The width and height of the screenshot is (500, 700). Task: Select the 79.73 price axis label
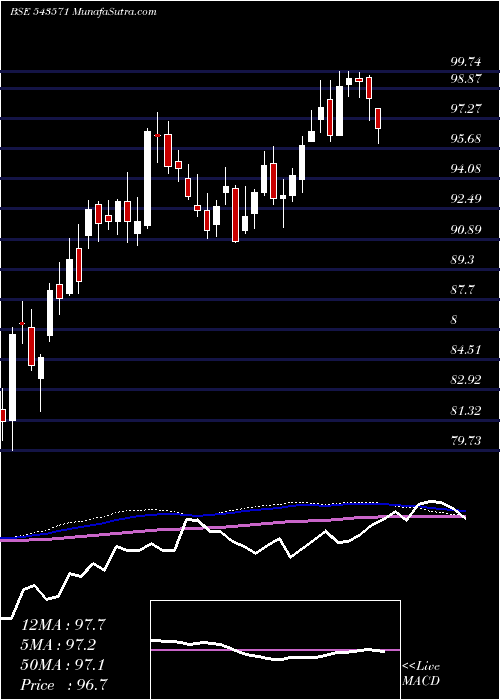click(466, 441)
